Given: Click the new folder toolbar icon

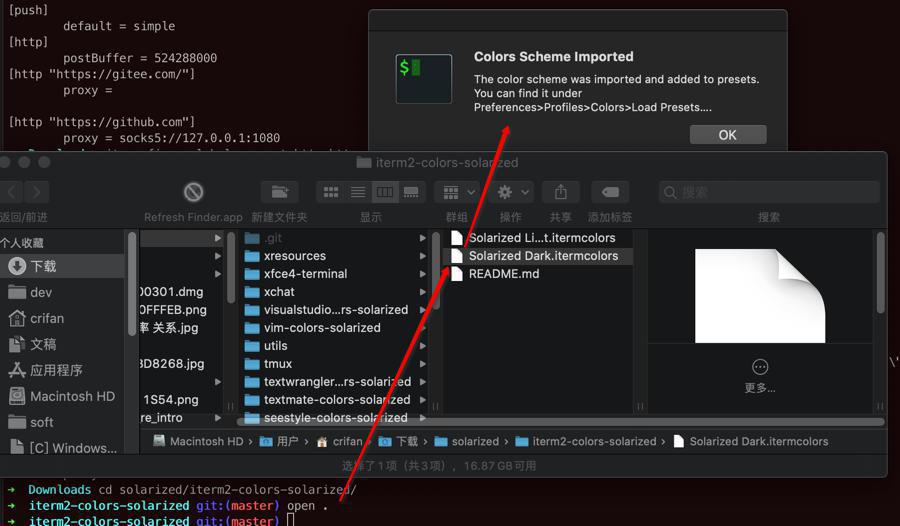Looking at the screenshot, I should coord(280,192).
